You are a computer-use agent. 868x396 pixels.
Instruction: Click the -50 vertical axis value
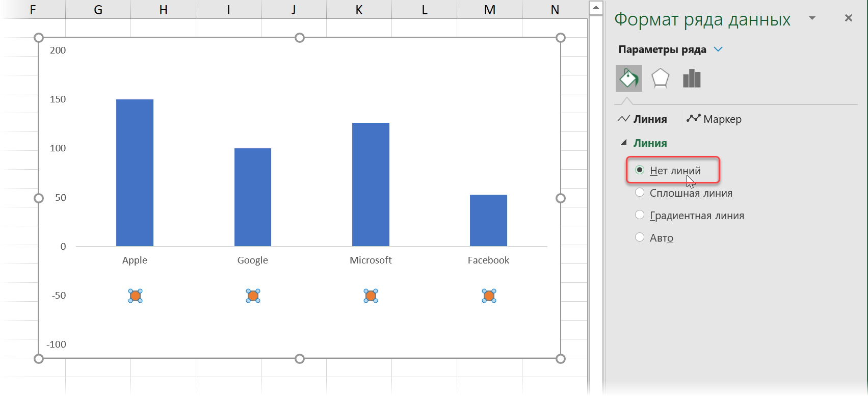[x=59, y=296]
